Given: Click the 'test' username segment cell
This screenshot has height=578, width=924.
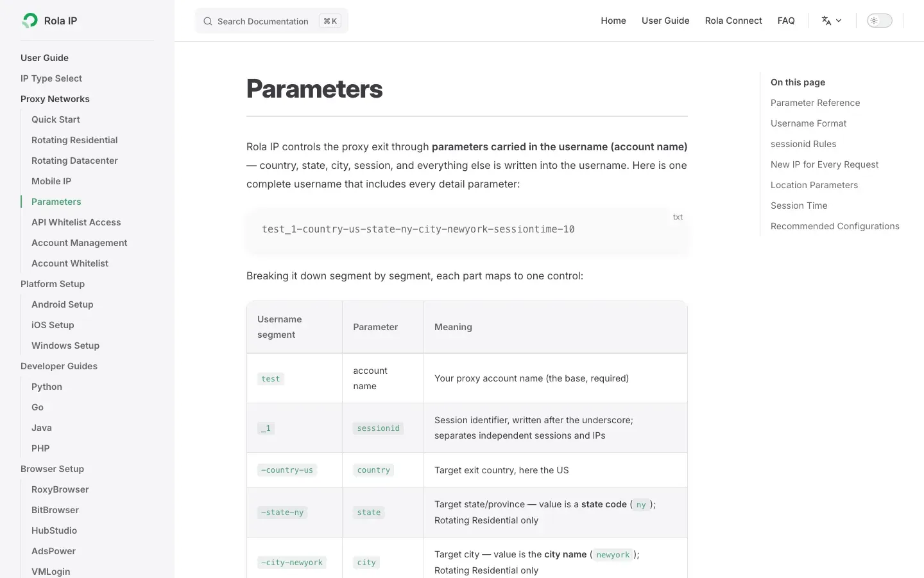Looking at the screenshot, I should pyautogui.click(x=271, y=379).
